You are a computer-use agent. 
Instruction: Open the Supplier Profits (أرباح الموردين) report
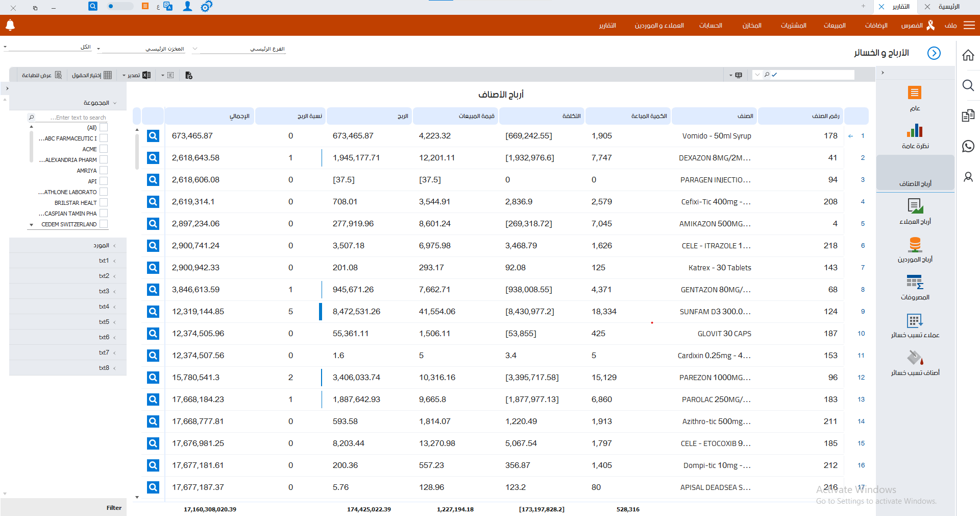tap(915, 249)
